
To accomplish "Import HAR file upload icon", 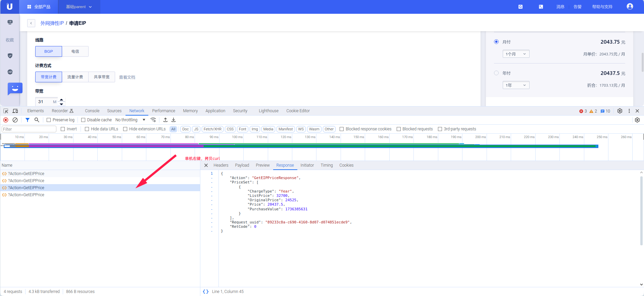I will click(x=165, y=120).
